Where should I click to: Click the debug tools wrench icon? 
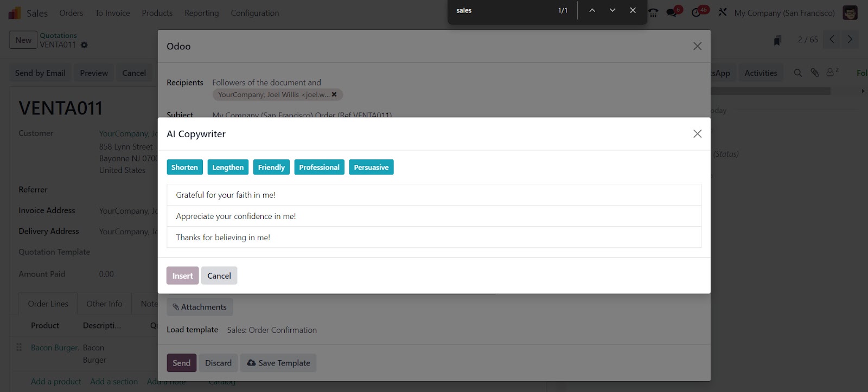(x=722, y=12)
